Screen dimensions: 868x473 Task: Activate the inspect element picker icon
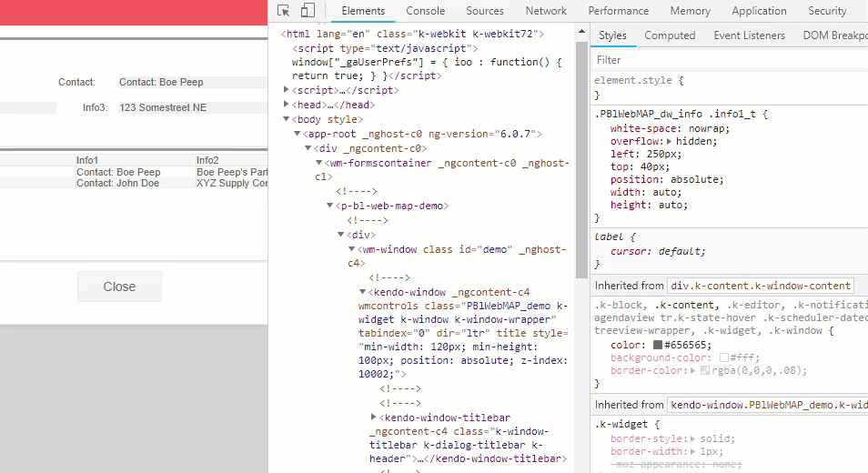(284, 11)
